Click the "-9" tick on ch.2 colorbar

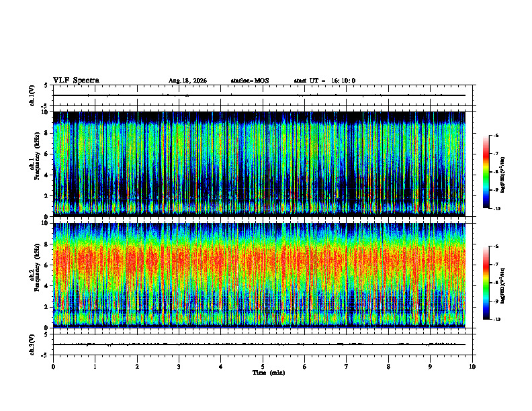click(x=496, y=301)
